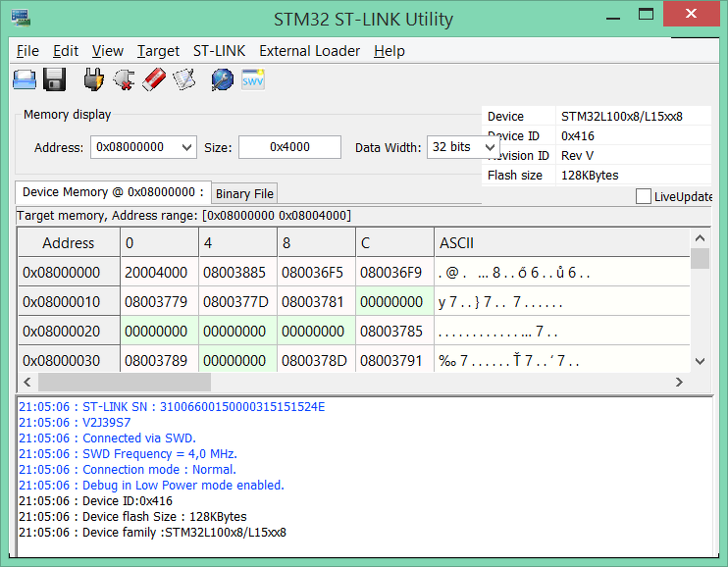
Task: Select cell value 08003791
Action: pos(394,360)
